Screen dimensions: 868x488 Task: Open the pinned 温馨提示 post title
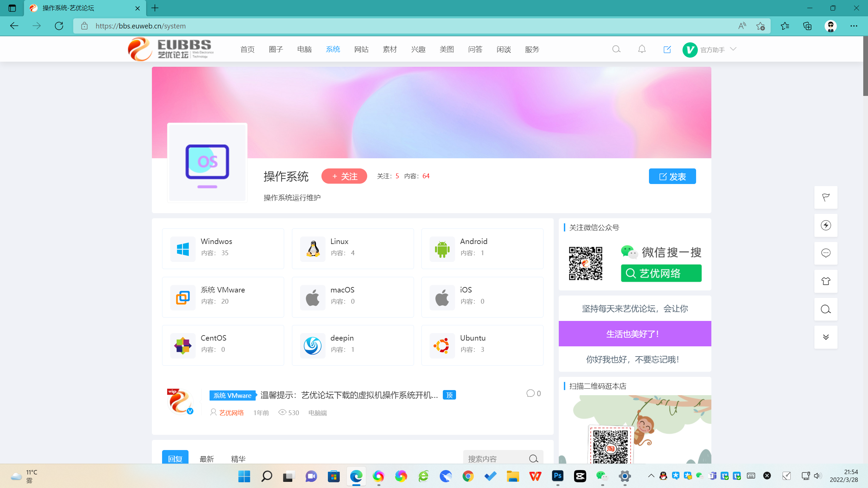point(349,395)
